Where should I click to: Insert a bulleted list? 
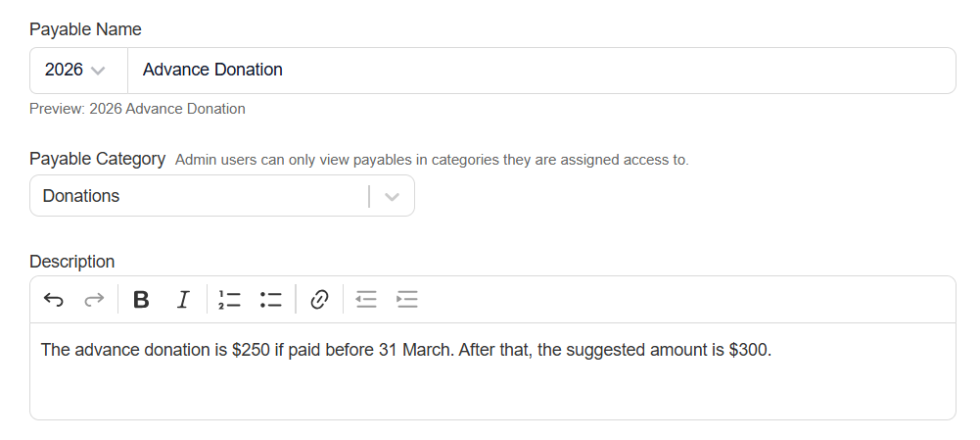[271, 300]
